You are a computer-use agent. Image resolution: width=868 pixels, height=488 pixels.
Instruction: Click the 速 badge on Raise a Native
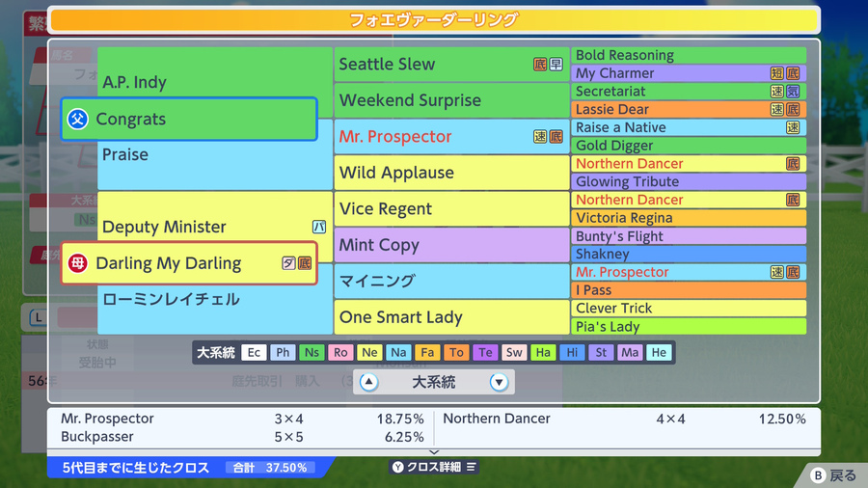[793, 128]
